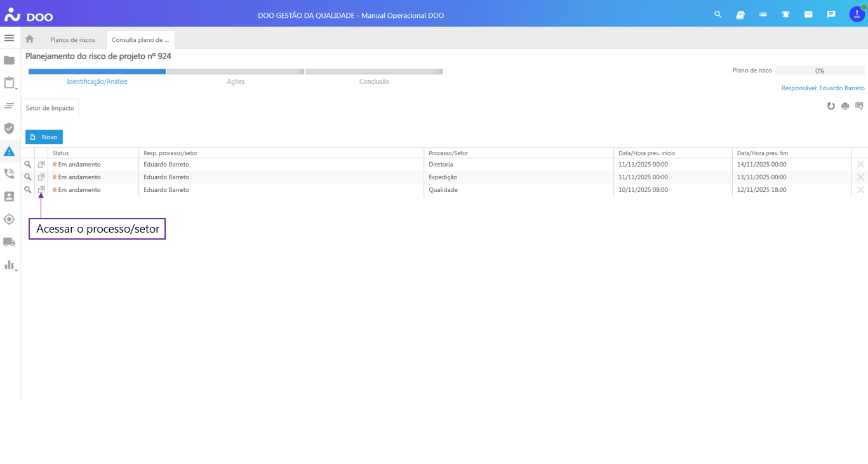Open the user avatar profile menu
Image resolution: width=868 pixels, height=464 pixels.
[x=857, y=15]
